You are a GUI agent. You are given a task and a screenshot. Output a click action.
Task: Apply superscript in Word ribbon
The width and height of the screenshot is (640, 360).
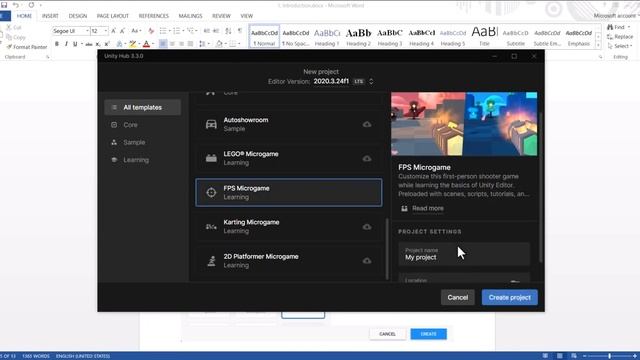[107, 44]
